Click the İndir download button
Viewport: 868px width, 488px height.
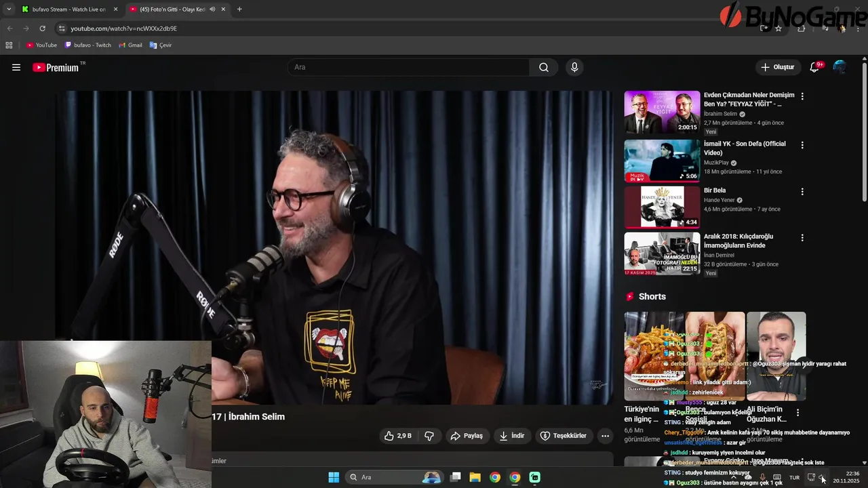point(512,436)
